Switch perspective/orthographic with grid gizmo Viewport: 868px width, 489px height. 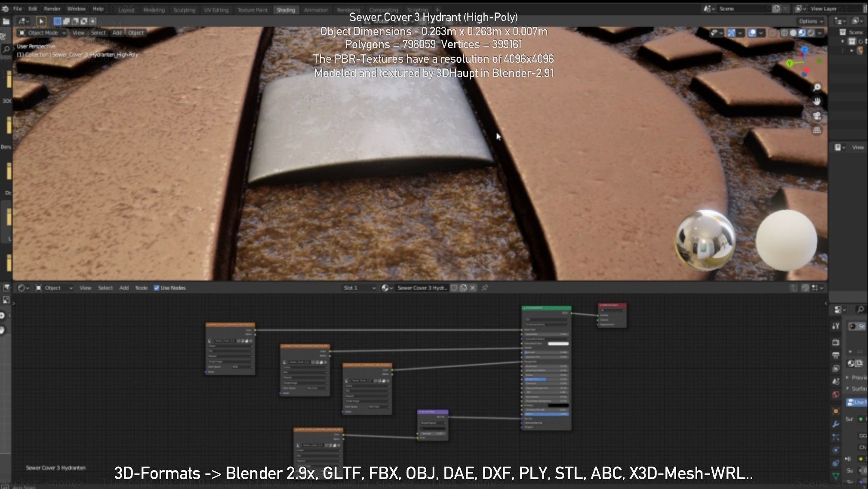817,130
